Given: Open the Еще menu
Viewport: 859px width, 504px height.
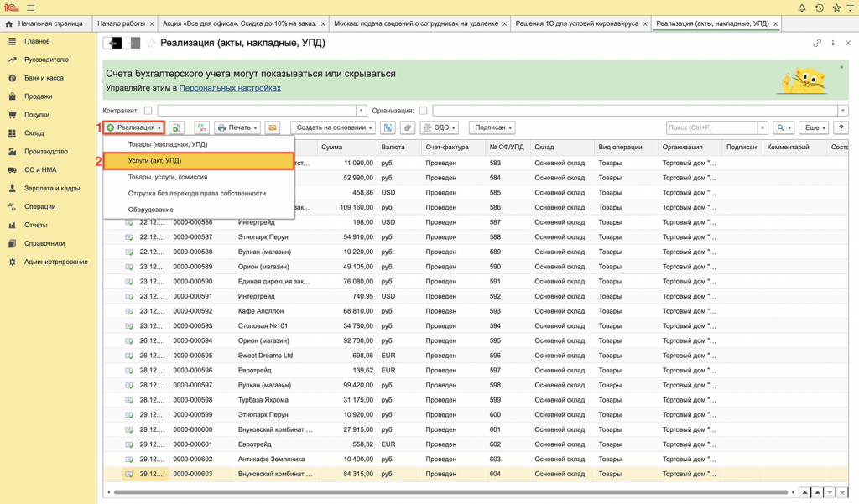Looking at the screenshot, I should [x=814, y=127].
